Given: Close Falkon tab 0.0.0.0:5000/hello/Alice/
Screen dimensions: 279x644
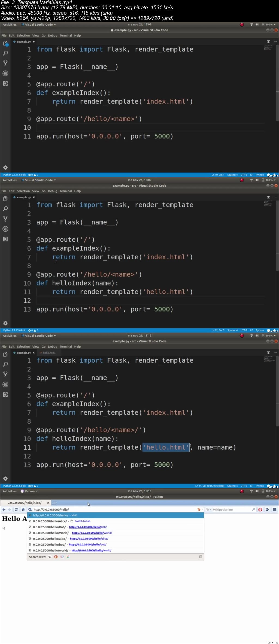Looking at the screenshot, I should click(48, 503).
